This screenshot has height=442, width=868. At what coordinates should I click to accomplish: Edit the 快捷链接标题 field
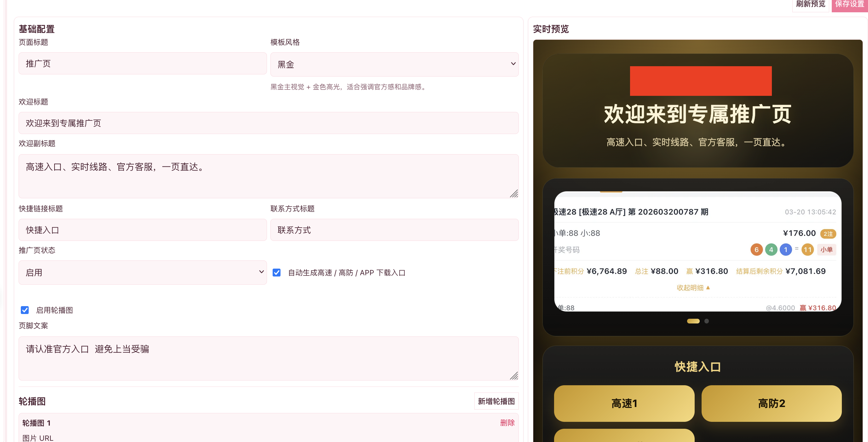click(142, 230)
